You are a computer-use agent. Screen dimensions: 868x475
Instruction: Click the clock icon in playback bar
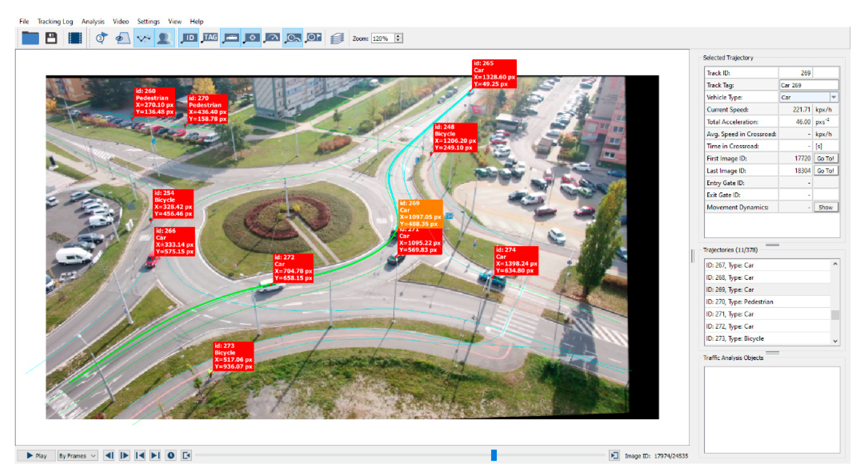point(171,455)
